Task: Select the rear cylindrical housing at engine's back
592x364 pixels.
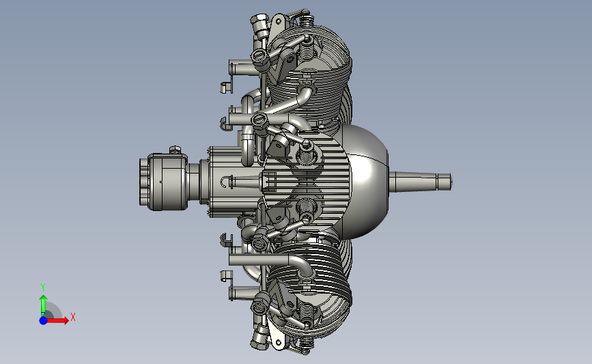Action: 163,182
